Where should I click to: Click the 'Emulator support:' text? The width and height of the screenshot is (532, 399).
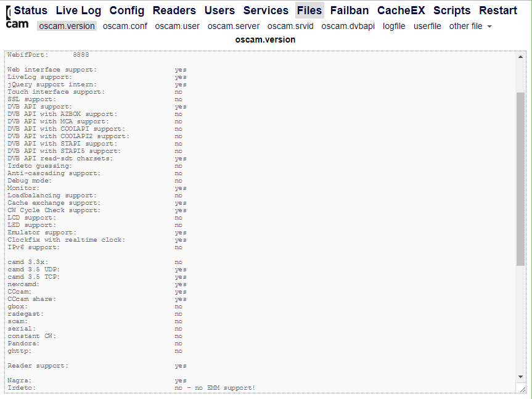pyautogui.click(x=42, y=232)
